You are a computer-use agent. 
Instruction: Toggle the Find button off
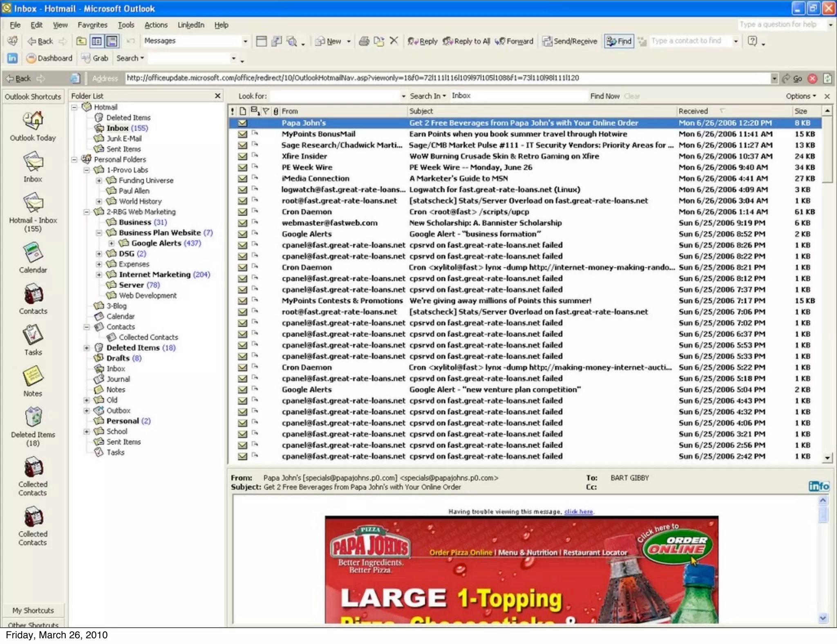click(619, 41)
